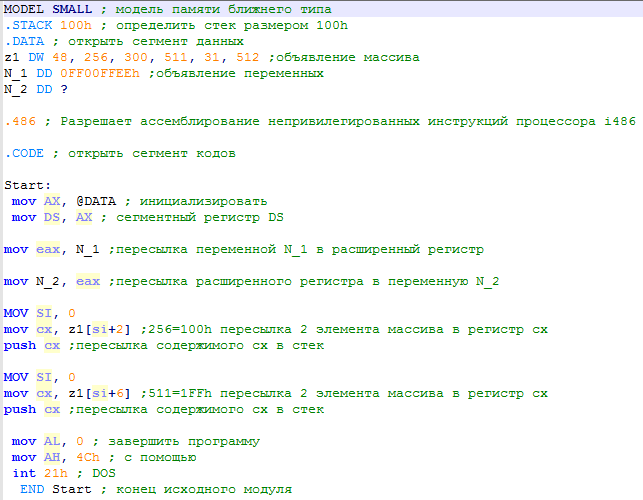Click the comment 'открыть сегмент кодов'
The image size is (643, 500).
[x=152, y=153]
